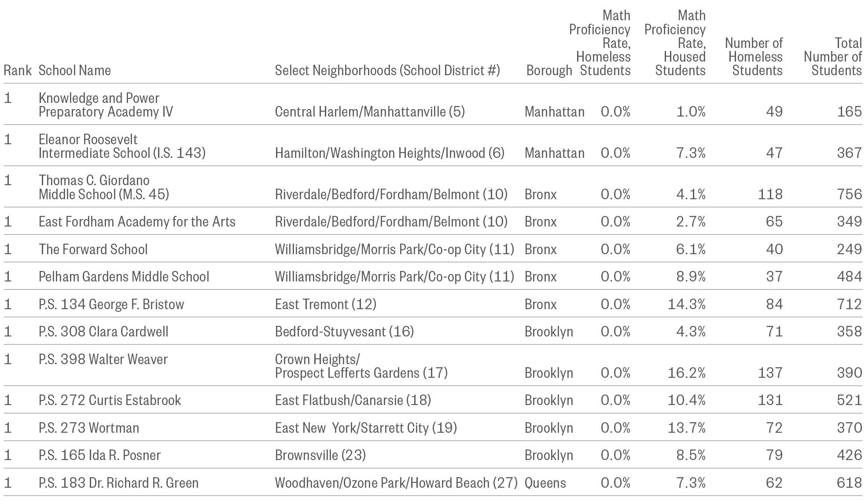Click the Rank column header
Viewport: 865px width, 504px height.
[x=17, y=70]
